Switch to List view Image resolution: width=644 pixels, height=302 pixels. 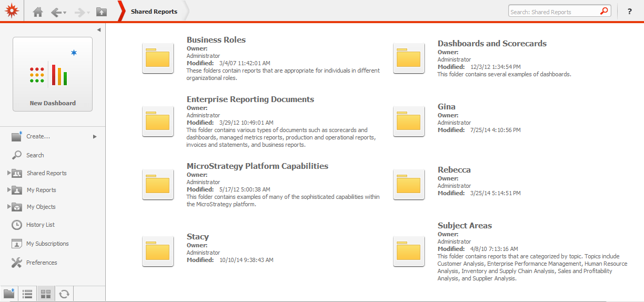(27, 294)
